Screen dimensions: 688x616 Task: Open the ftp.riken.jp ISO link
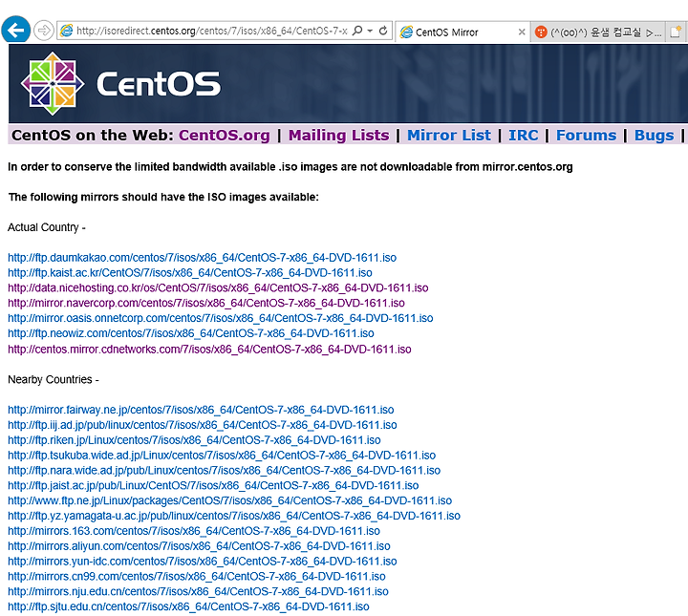point(194,439)
